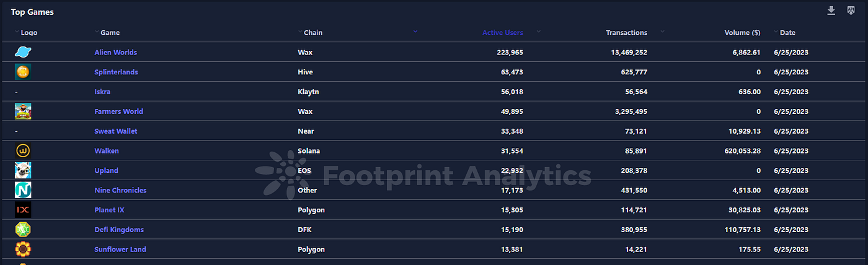
Task: Click the Alien Worlds planet logo
Action: pyautogui.click(x=23, y=53)
